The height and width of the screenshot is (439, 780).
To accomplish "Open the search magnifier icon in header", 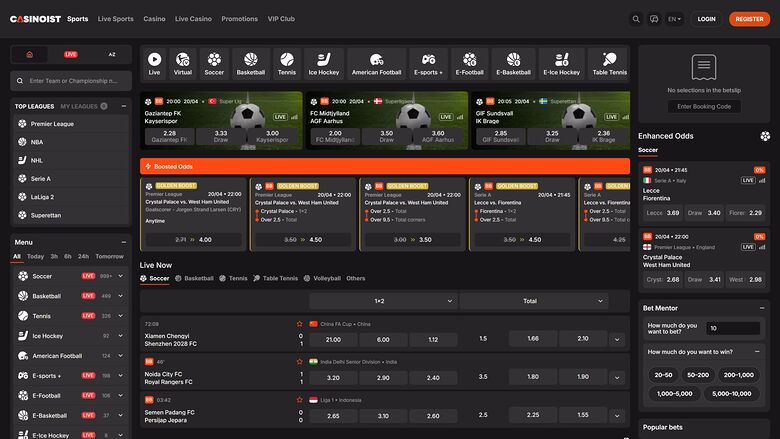I will click(x=636, y=19).
